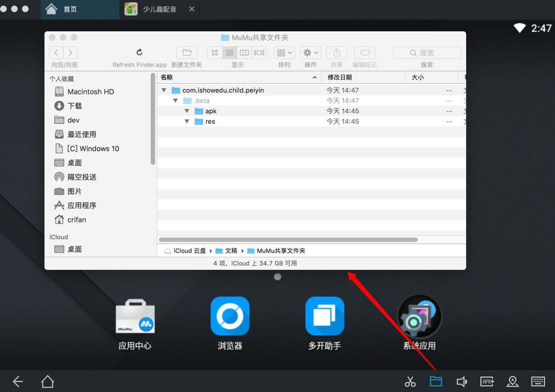Go forward in Finder navigation

[x=71, y=53]
